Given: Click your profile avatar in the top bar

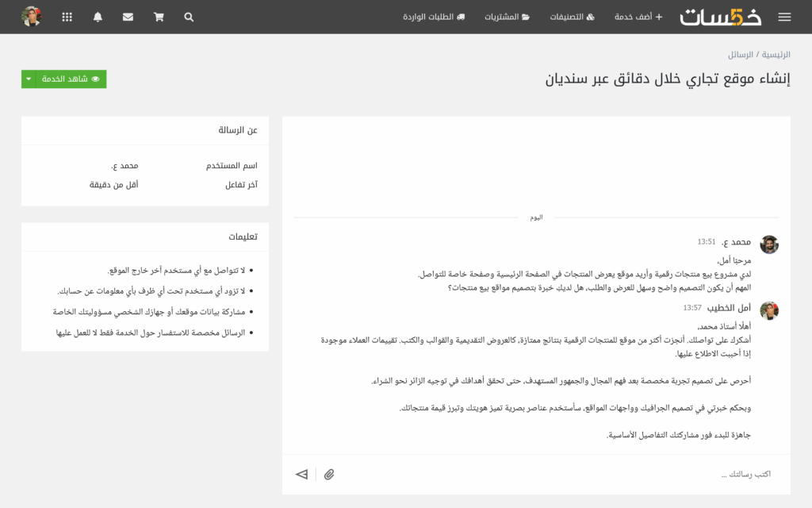Looking at the screenshot, I should tap(33, 16).
